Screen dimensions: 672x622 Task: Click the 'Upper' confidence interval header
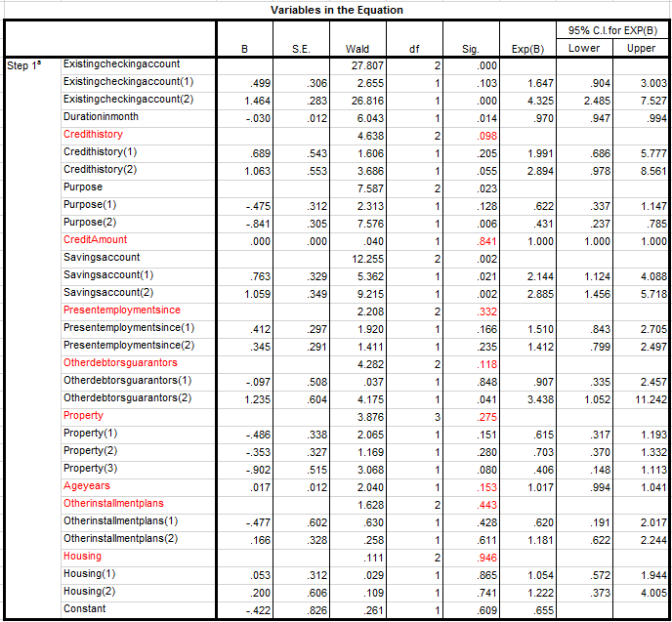tap(641, 48)
